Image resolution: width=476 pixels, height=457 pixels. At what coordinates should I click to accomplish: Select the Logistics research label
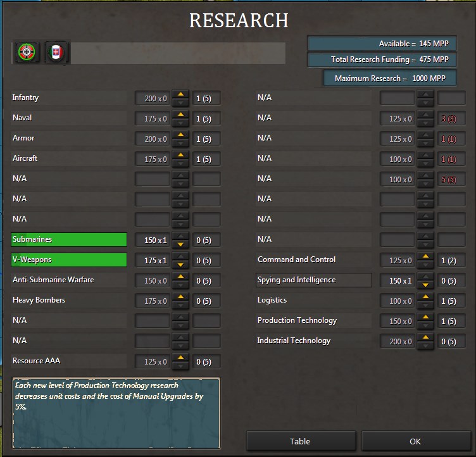tap(313, 300)
